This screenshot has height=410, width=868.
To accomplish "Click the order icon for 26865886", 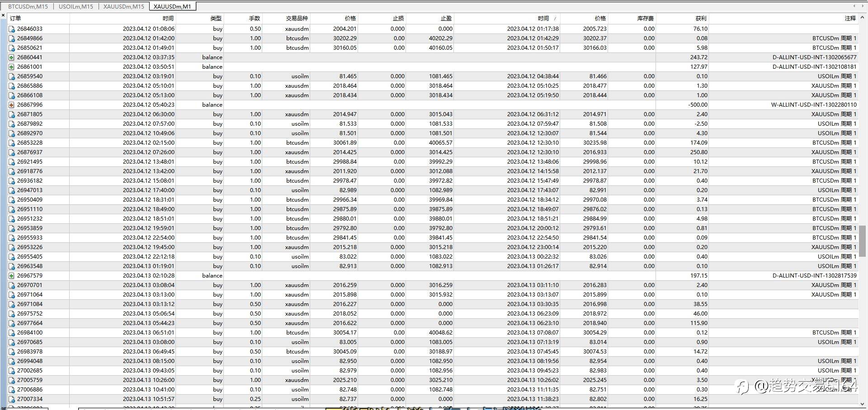I will pos(12,86).
